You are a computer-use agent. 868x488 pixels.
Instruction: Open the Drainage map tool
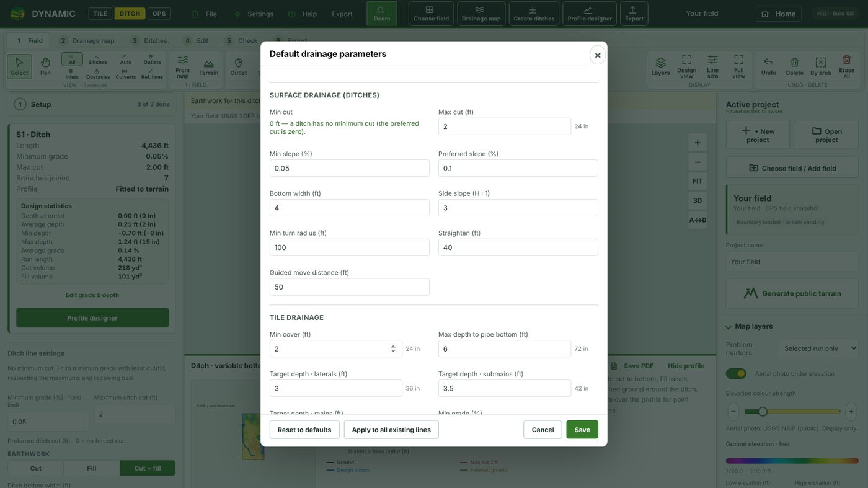(x=481, y=13)
